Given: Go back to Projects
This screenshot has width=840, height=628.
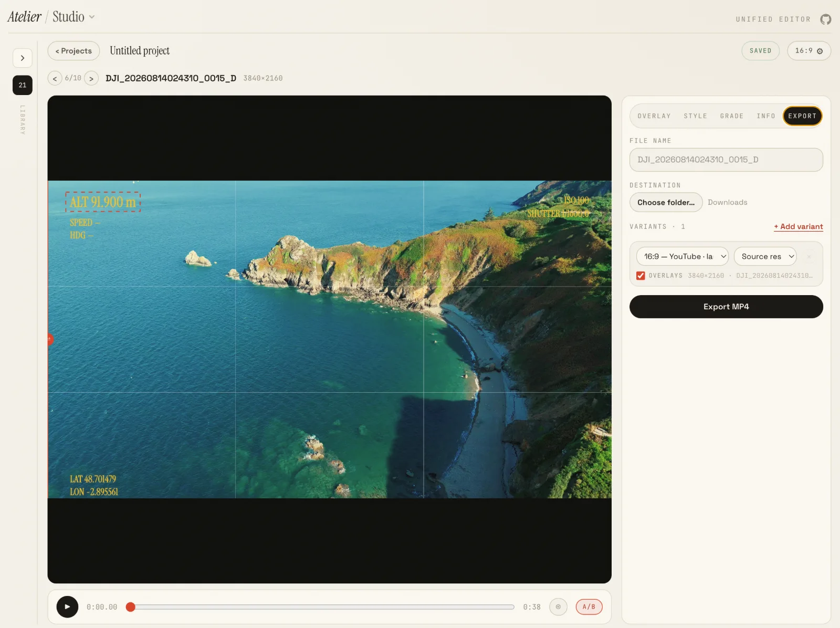Looking at the screenshot, I should [73, 51].
